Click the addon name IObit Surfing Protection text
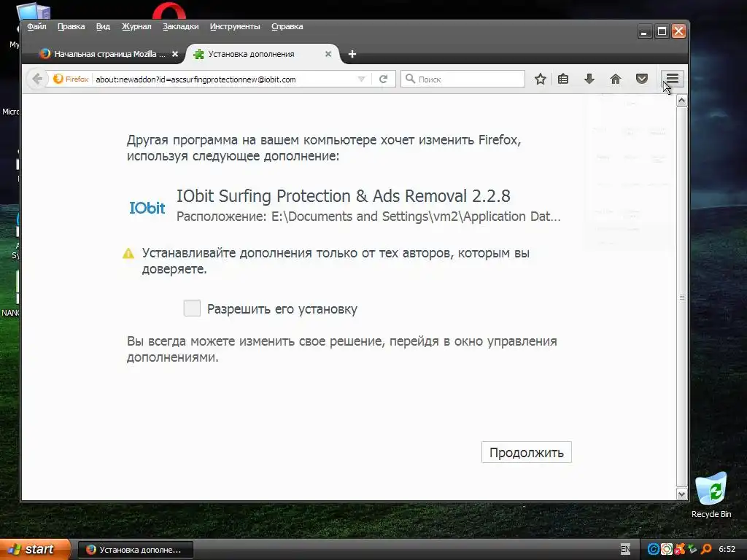Image resolution: width=747 pixels, height=560 pixels. pyautogui.click(x=344, y=196)
